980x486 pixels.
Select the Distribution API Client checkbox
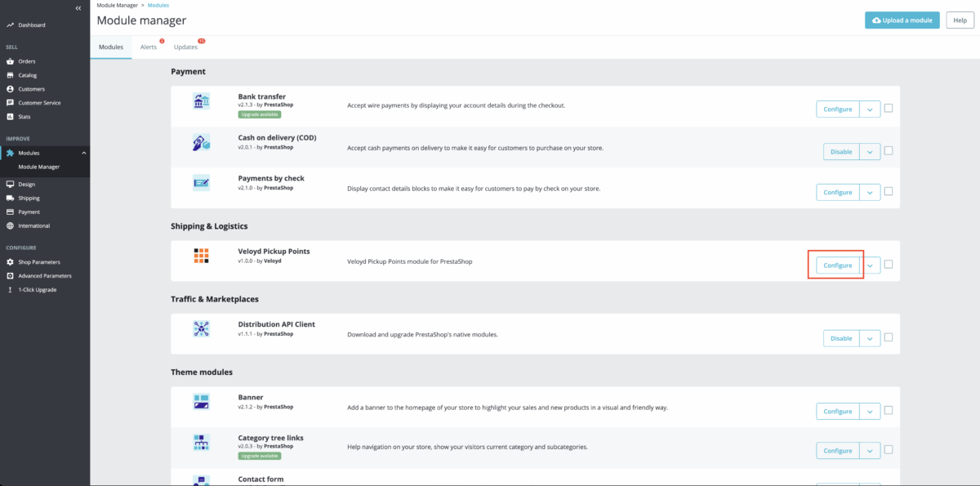pyautogui.click(x=889, y=337)
